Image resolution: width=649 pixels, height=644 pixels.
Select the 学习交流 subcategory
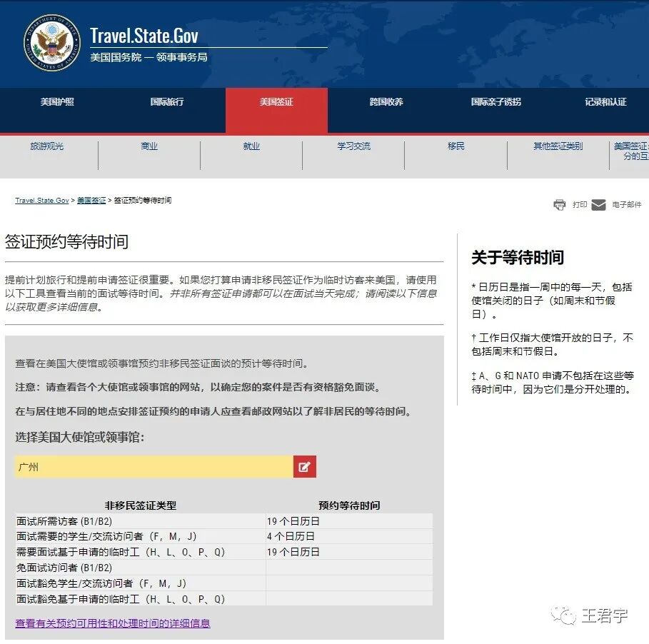tap(353, 146)
